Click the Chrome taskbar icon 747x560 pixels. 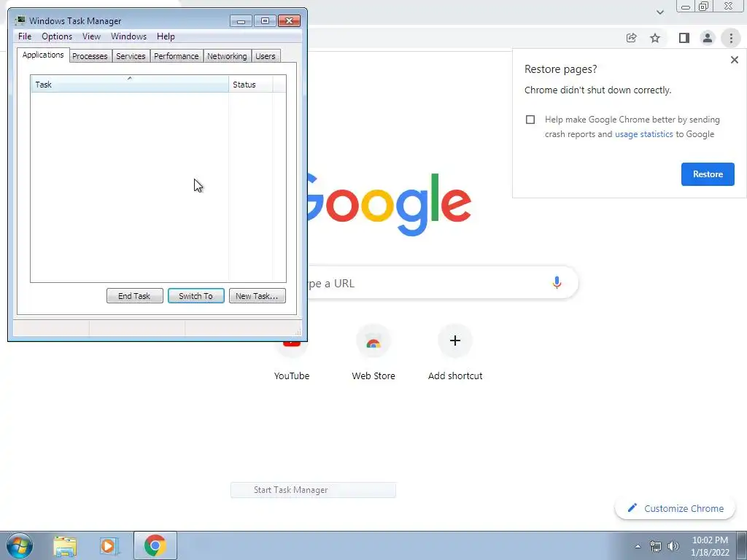point(155,545)
